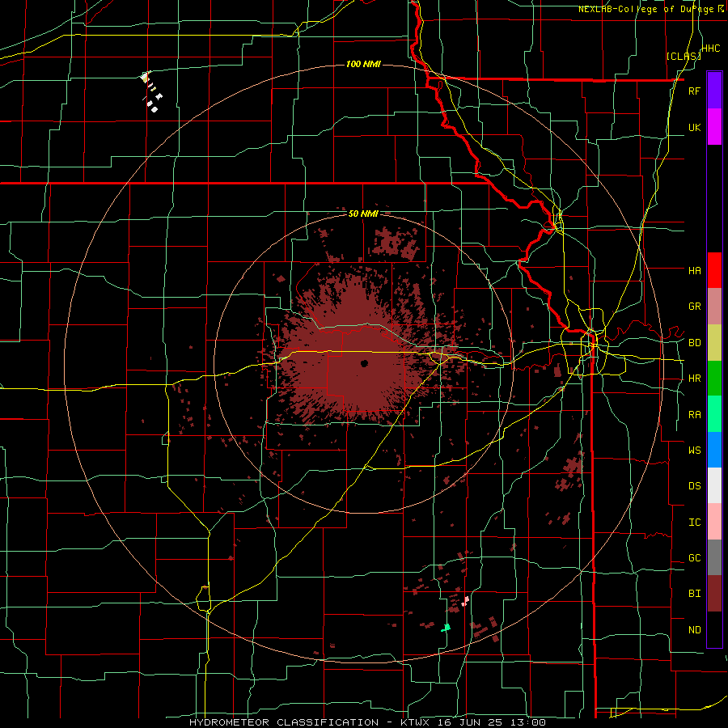The width and height of the screenshot is (728, 728).
Task: Click the DS white legend swatch
Action: (714, 485)
